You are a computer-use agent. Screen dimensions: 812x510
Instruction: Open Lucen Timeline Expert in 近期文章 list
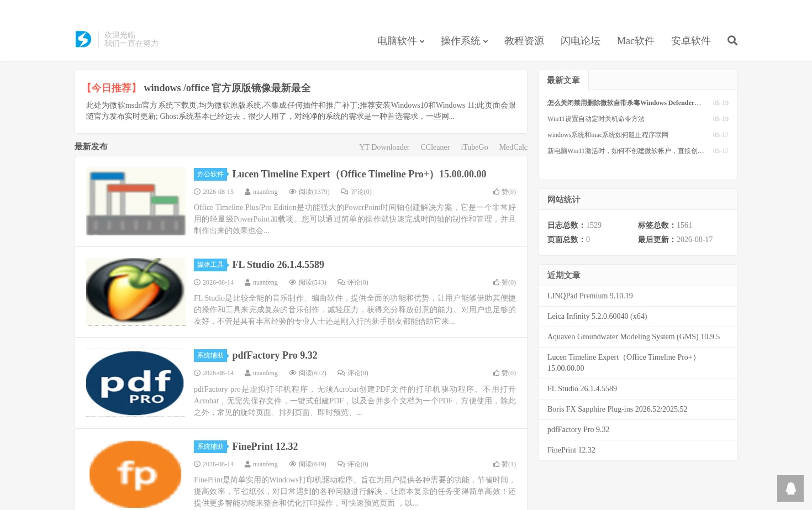[x=624, y=363]
